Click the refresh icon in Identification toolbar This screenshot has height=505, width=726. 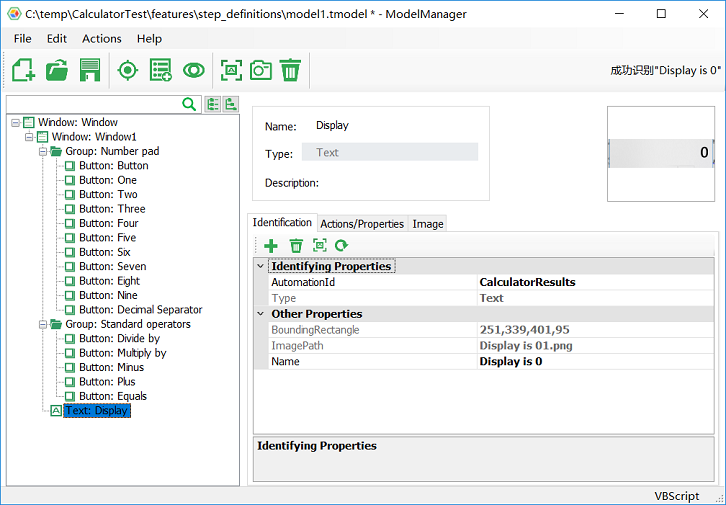(342, 245)
